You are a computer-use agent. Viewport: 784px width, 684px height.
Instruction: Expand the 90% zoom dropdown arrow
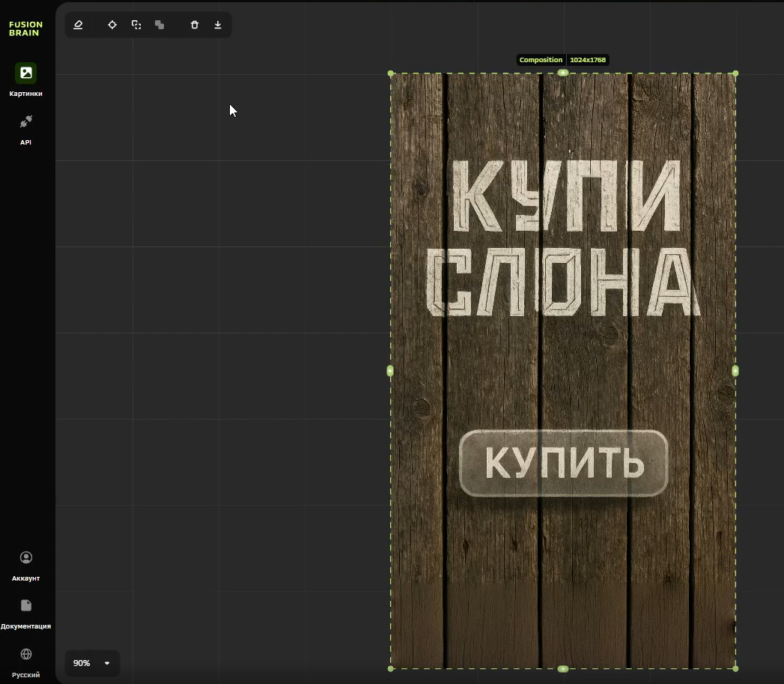coord(107,663)
